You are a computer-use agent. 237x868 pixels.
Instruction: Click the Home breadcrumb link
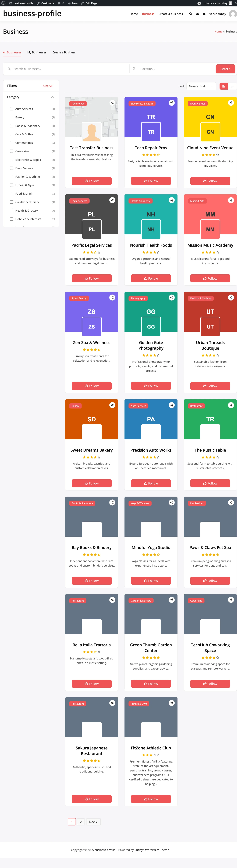pos(218,31)
